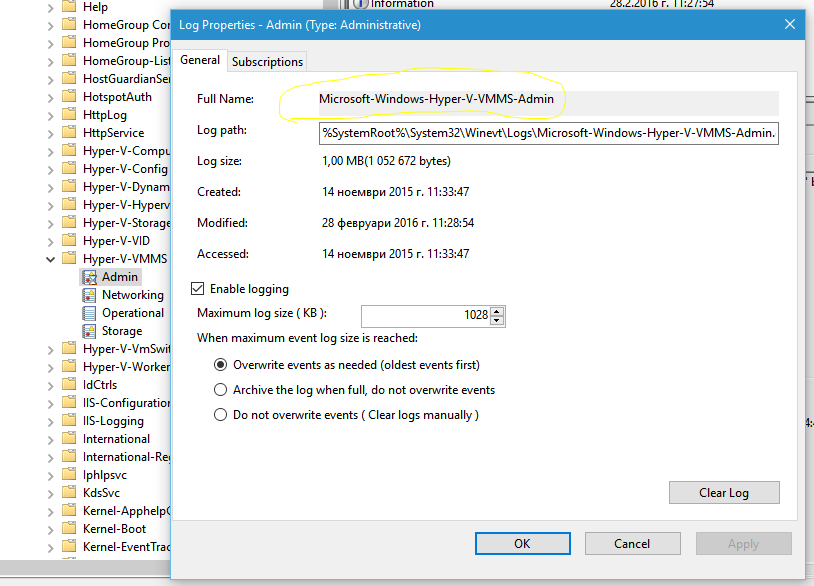
Task: Select the IIS-Logging folder icon
Action: pyautogui.click(x=69, y=421)
